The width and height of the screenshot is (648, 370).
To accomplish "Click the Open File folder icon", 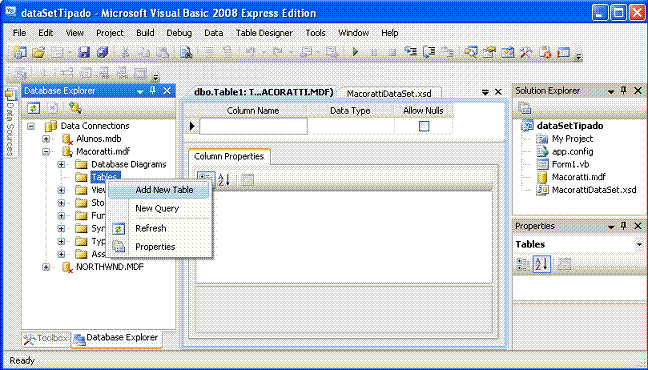I will (38, 52).
